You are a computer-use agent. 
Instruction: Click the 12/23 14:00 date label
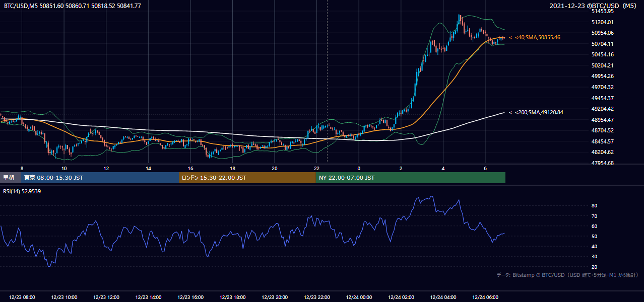pos(148,297)
